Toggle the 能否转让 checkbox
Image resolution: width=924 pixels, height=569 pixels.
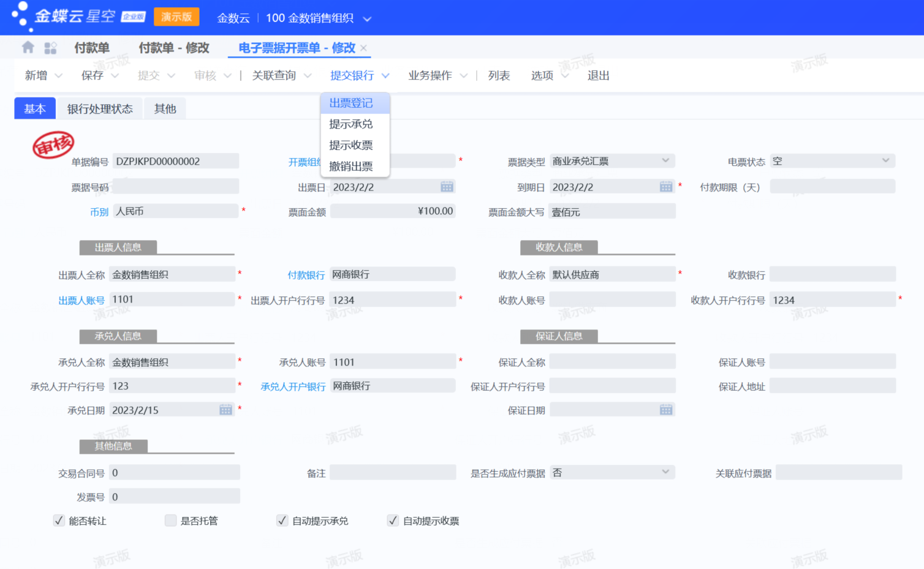[59, 521]
